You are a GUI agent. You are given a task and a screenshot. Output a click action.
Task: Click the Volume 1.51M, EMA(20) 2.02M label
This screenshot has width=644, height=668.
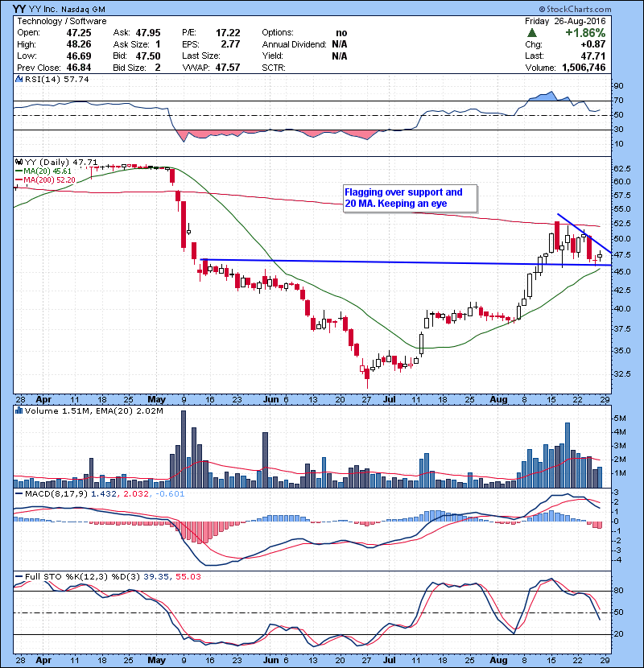pos(93,410)
